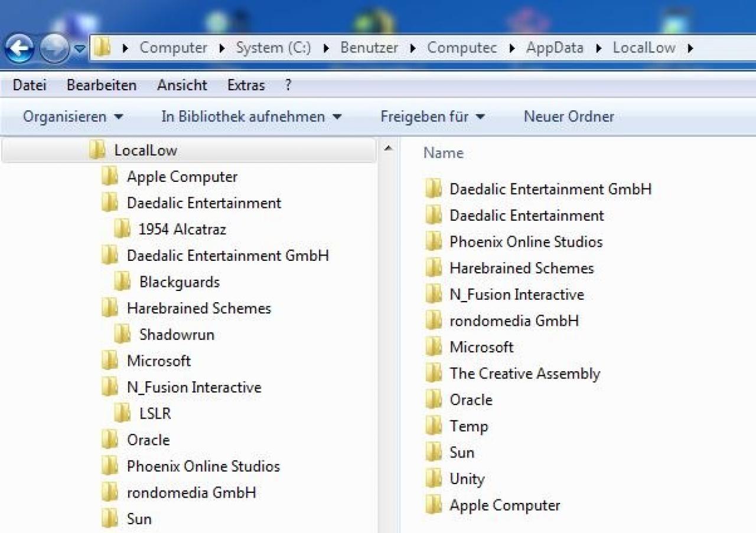The height and width of the screenshot is (533, 756).
Task: Expand breadcrumb arrow after Computec
Action: 512,48
